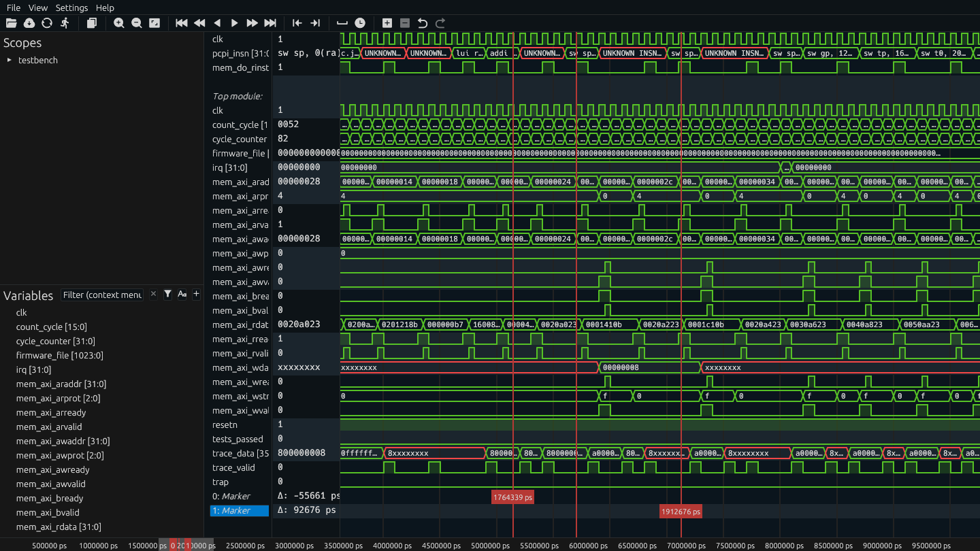
Task: Jump to the start of the waveform
Action: (182, 23)
